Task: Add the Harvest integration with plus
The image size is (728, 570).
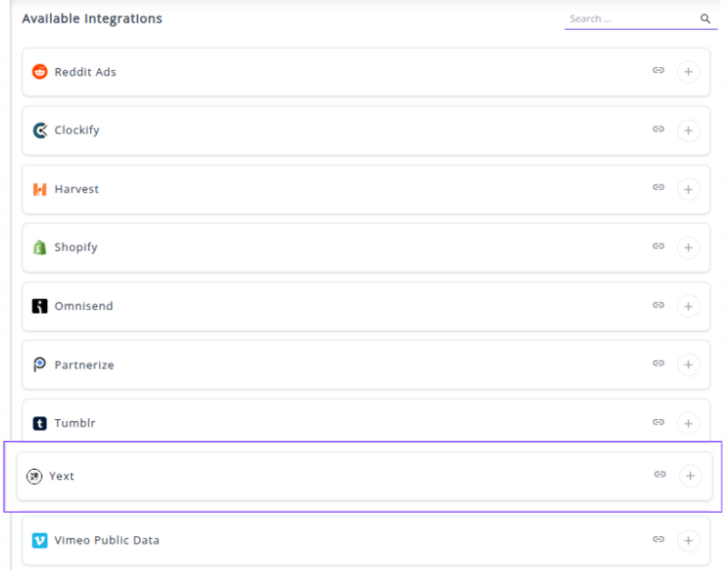Action: [x=688, y=189]
